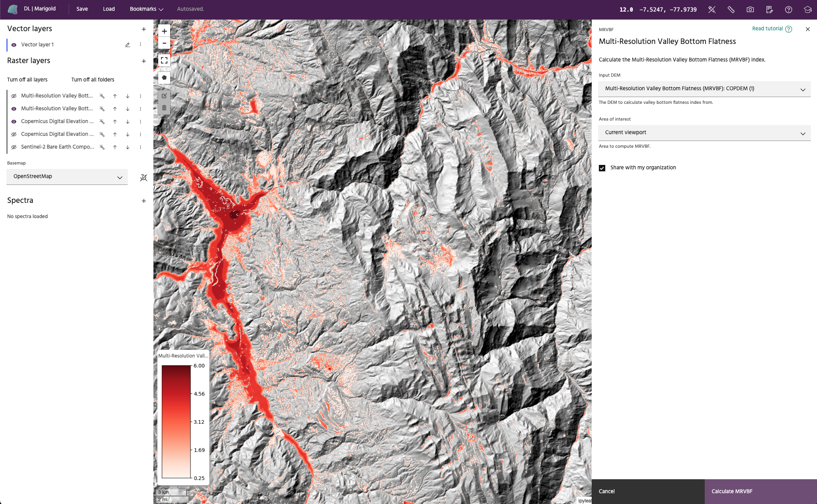Uncheck Share with my organization
817x504 pixels.
pos(602,168)
